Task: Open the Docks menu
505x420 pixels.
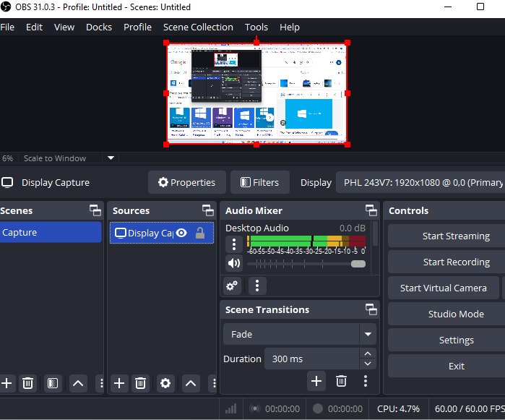Action: (99, 27)
